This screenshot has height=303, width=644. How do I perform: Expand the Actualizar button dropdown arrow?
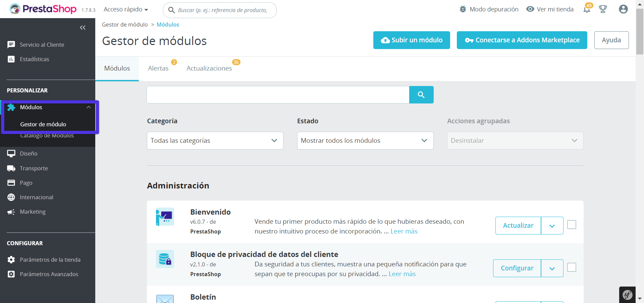552,226
